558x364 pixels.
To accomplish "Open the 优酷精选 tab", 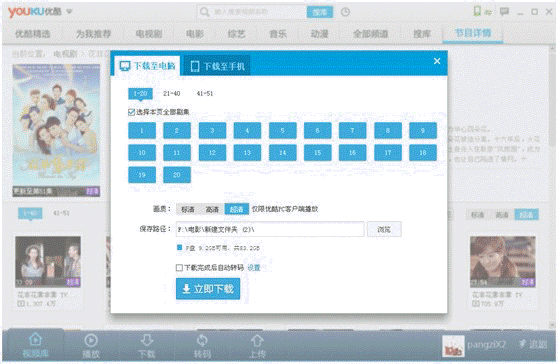I will pos(32,34).
